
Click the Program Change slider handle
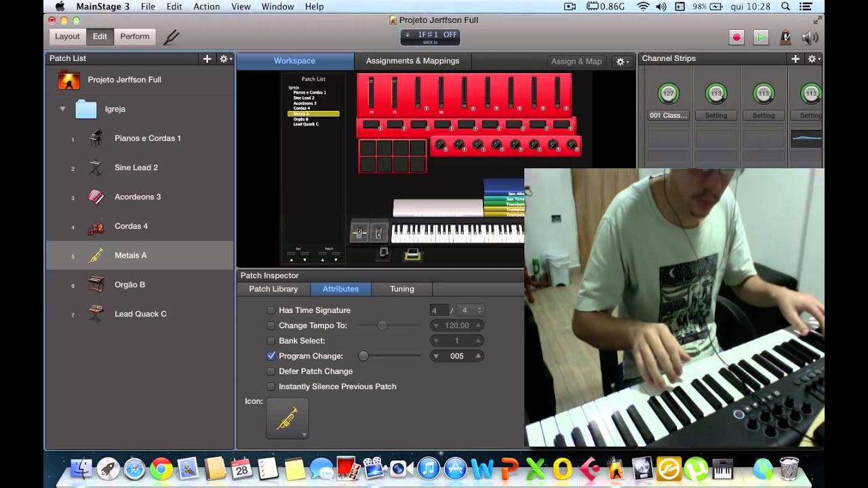point(363,356)
